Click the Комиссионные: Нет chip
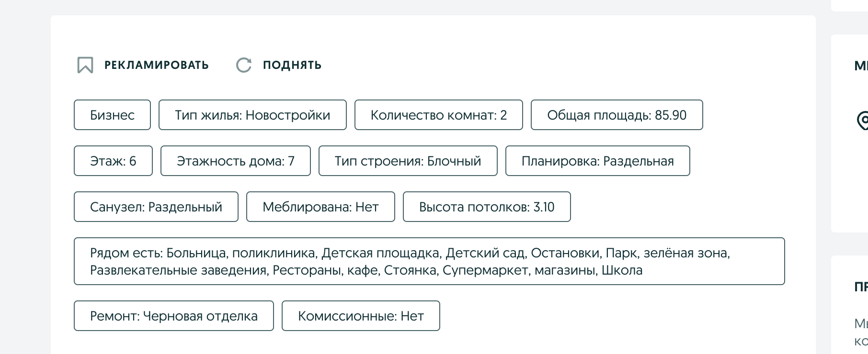This screenshot has height=354, width=868. pos(361,316)
